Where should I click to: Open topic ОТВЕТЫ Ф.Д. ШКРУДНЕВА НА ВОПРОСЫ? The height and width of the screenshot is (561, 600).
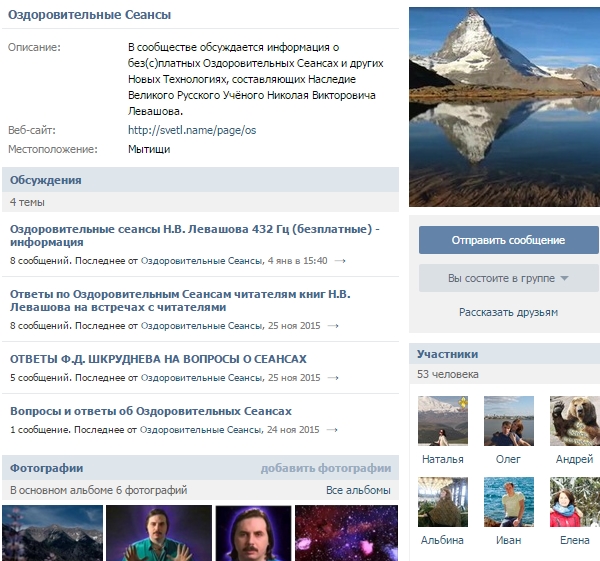coord(158,359)
